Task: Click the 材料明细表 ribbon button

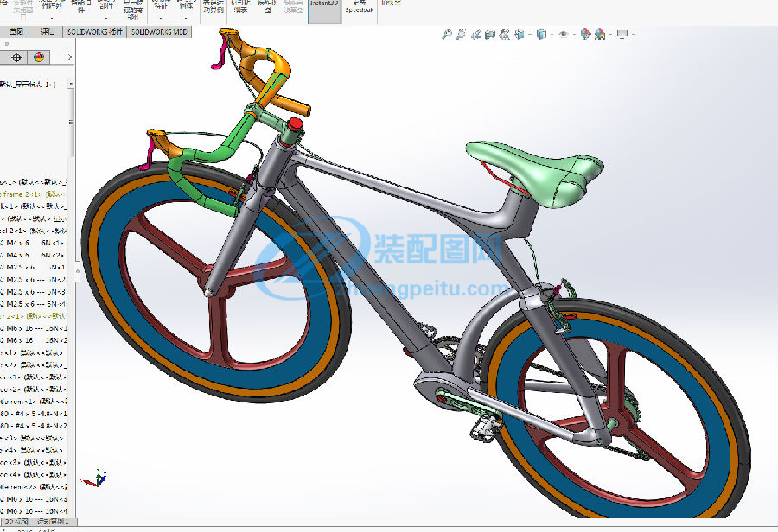Action: point(240,7)
